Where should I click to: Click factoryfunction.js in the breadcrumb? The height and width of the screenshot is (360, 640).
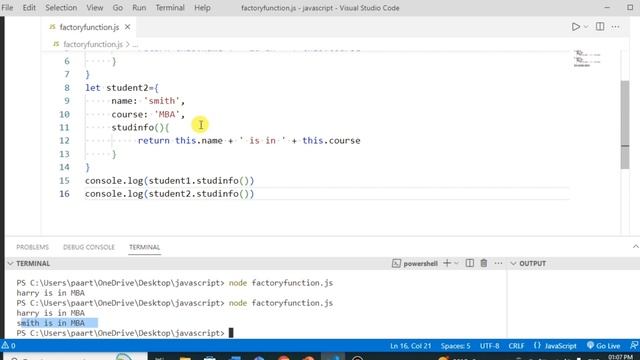click(x=93, y=44)
